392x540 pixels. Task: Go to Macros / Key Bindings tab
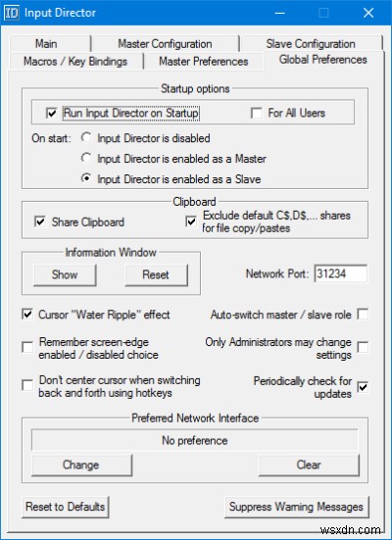point(75,62)
